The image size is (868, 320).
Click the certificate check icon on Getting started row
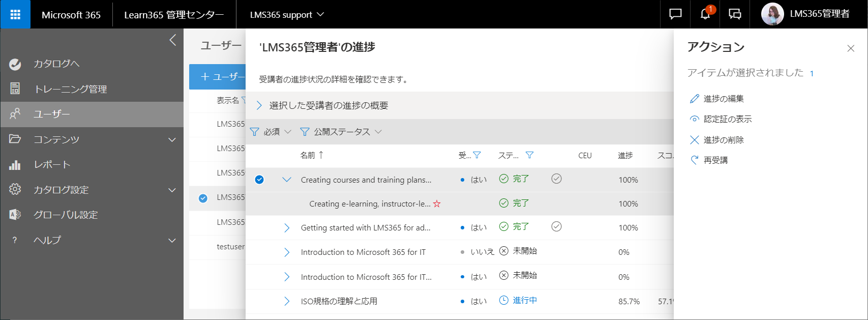557,226
